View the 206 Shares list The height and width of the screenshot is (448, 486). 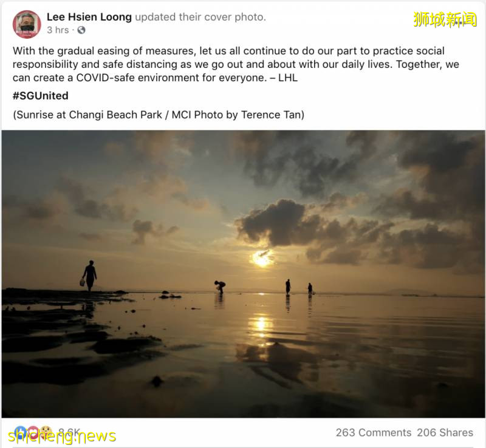[445, 432]
